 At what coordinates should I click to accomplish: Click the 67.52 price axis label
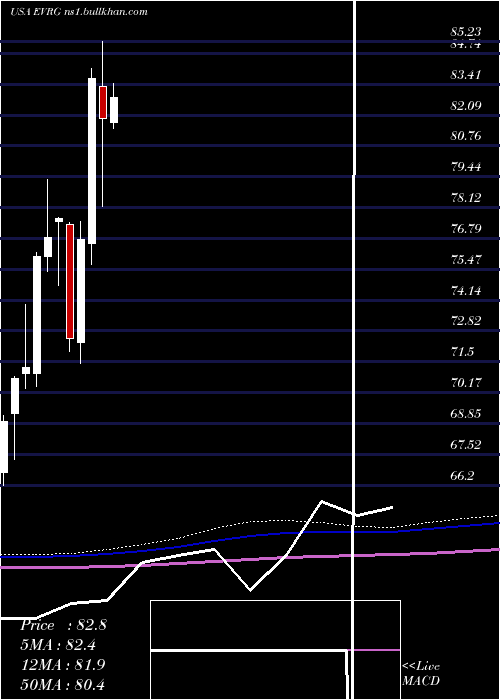click(466, 445)
